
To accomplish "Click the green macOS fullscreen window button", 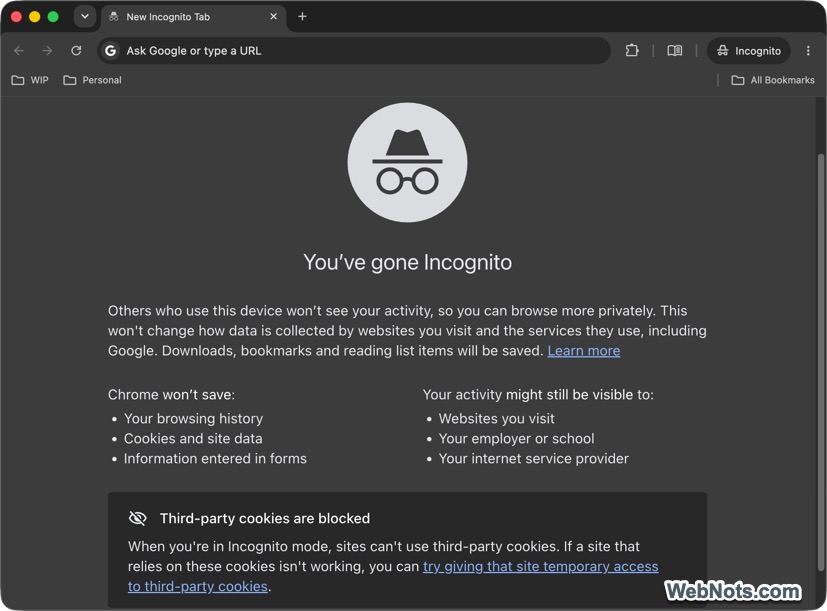I will 53,16.
